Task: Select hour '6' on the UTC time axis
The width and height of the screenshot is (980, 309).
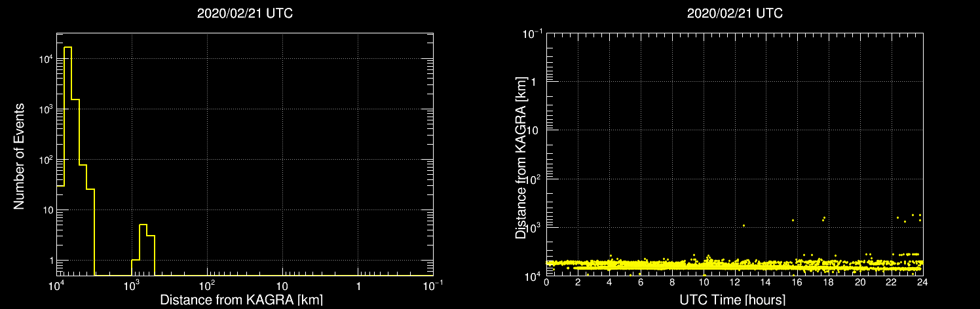Action: coord(641,283)
